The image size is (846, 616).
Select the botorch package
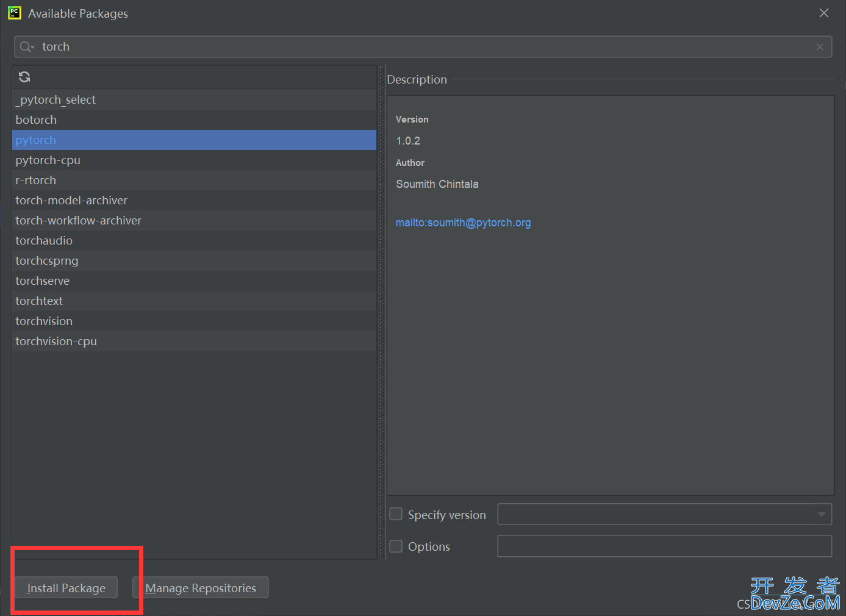pos(194,120)
